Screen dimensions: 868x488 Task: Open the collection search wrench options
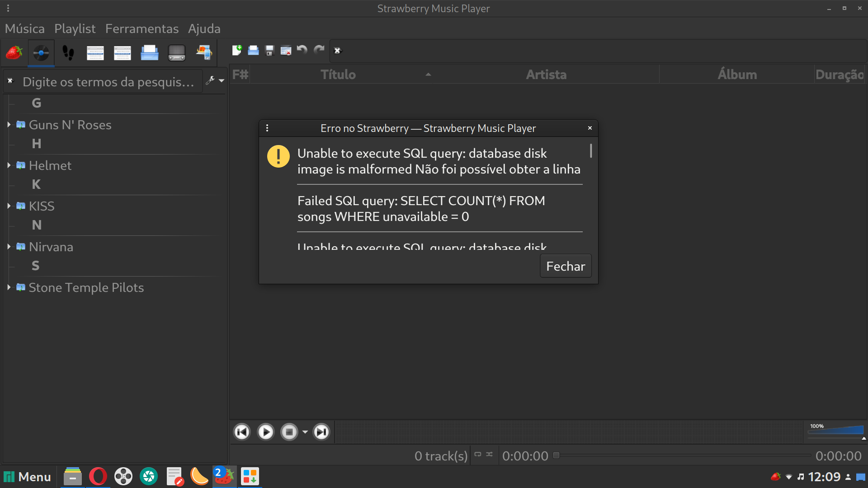coord(215,80)
